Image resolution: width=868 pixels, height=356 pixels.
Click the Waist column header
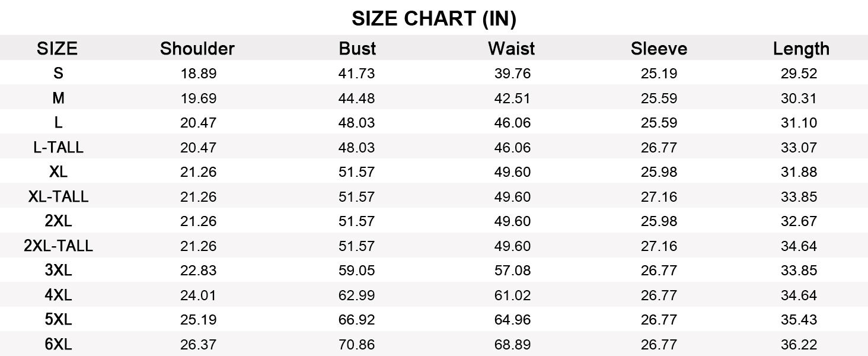point(511,49)
